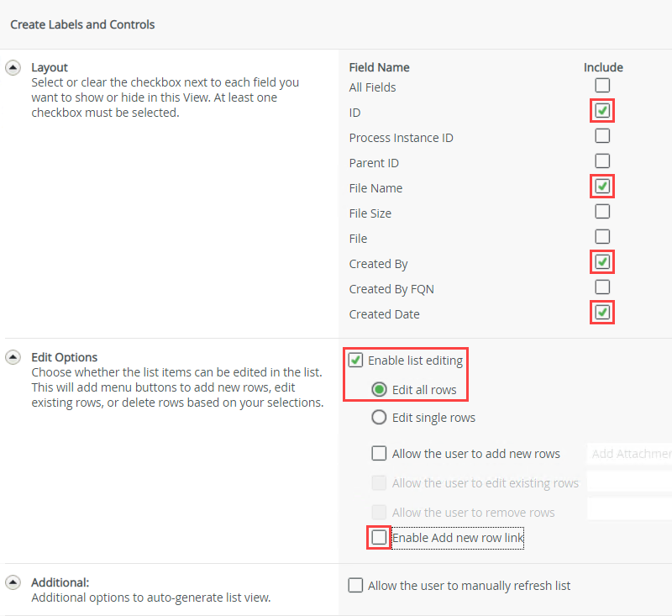Uncheck the File Name field
Viewport: 672px width, 616px height.
click(602, 186)
